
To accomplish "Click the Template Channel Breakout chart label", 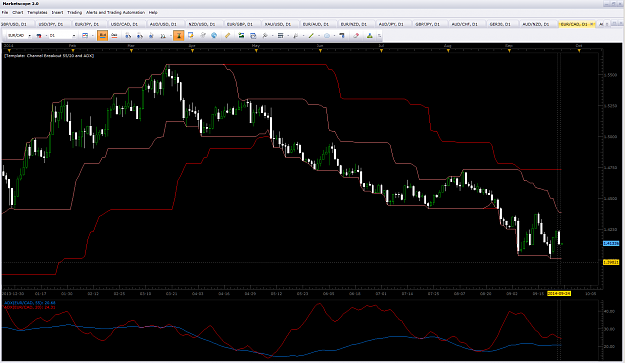I will tap(49, 56).
